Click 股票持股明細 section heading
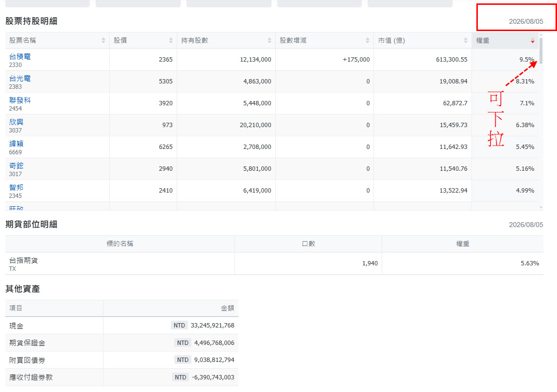 [x=31, y=21]
